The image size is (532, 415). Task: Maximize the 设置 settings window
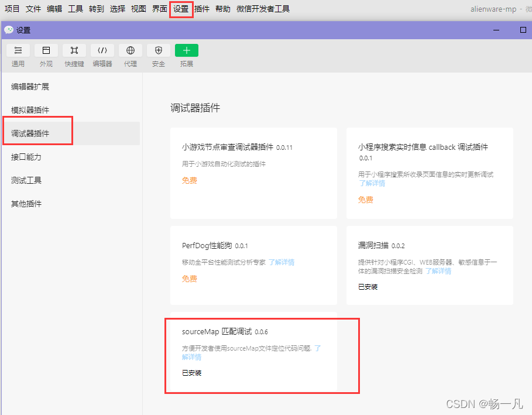(x=523, y=30)
